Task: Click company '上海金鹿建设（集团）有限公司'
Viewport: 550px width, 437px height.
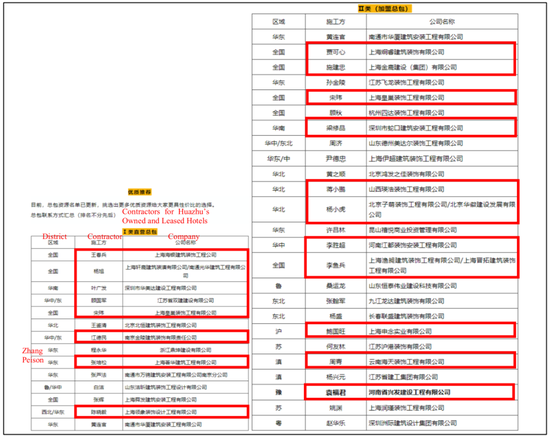Action: pos(413,67)
